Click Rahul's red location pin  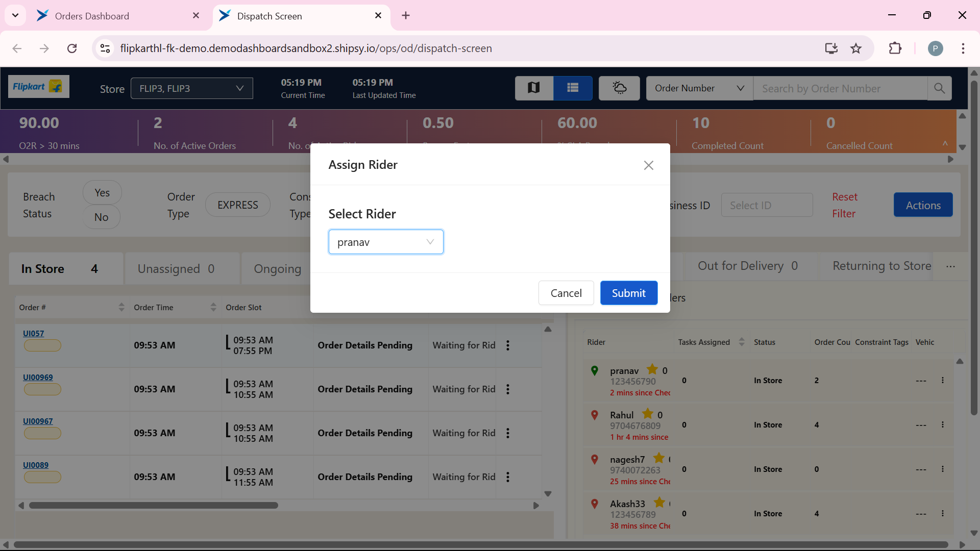[594, 415]
